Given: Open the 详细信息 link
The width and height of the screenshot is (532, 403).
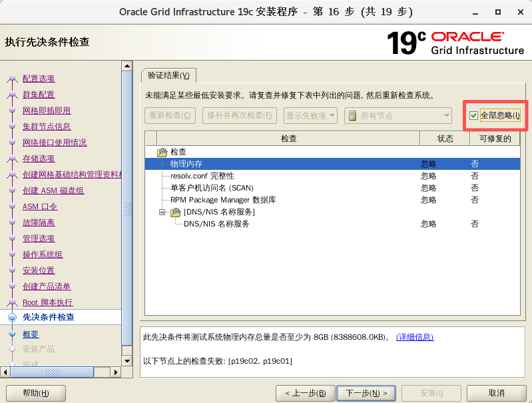Looking at the screenshot, I should point(415,337).
